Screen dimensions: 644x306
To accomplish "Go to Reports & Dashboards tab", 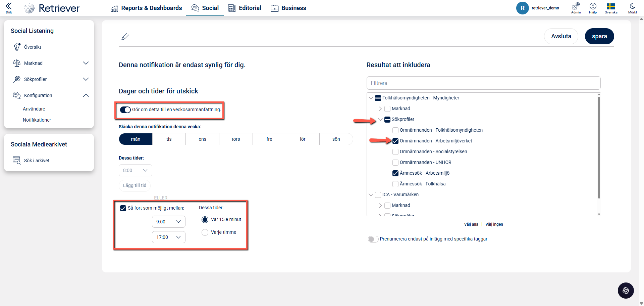I will 146,8.
